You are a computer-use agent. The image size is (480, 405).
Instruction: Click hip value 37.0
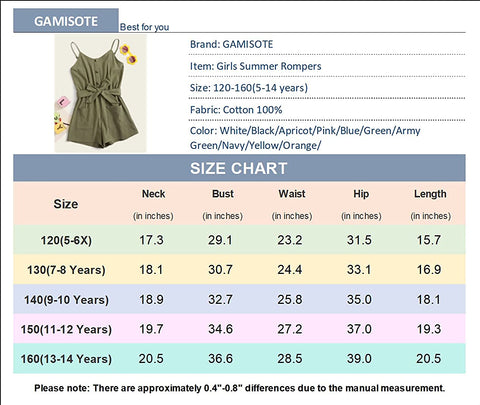click(359, 329)
